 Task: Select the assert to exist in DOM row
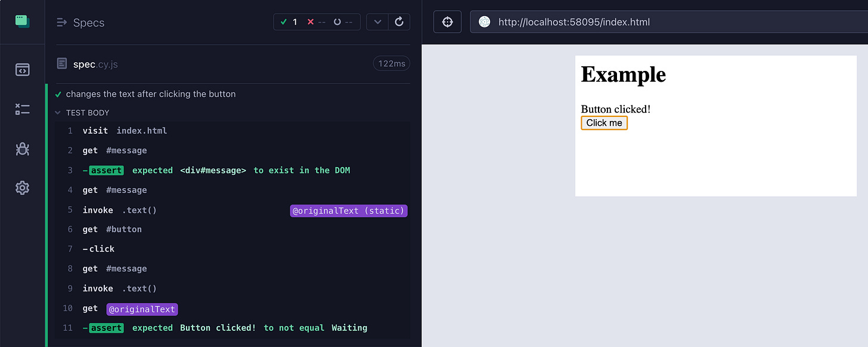[232, 170]
